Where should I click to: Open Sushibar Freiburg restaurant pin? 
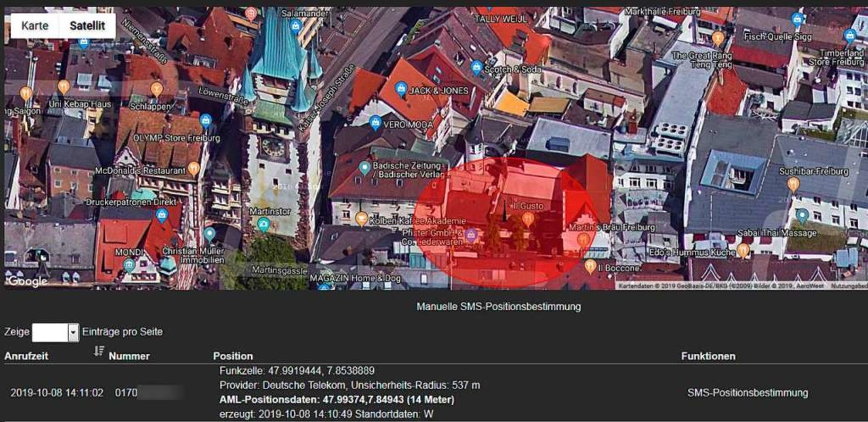tap(793, 185)
